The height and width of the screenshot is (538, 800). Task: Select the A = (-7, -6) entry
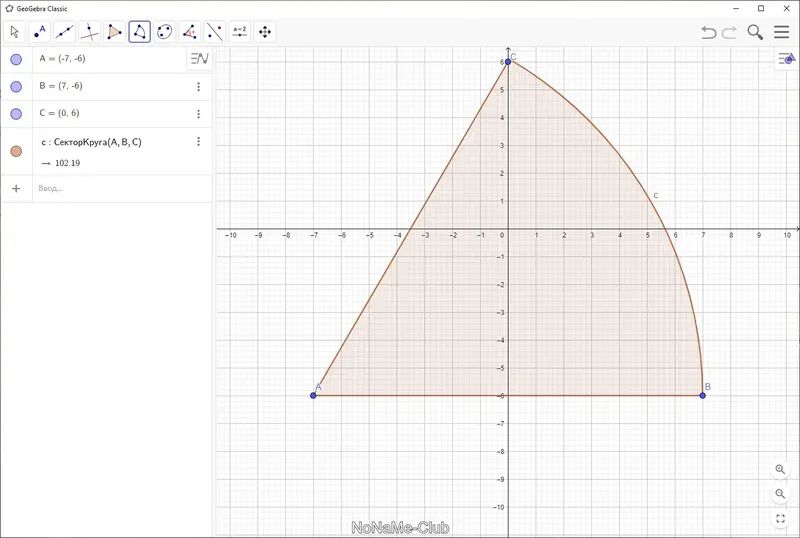62,58
